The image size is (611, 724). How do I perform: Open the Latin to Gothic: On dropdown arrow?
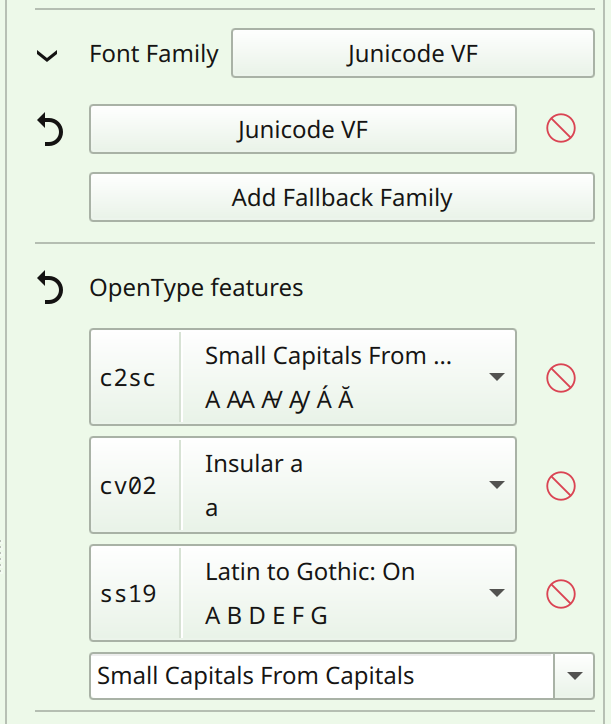(x=496, y=593)
